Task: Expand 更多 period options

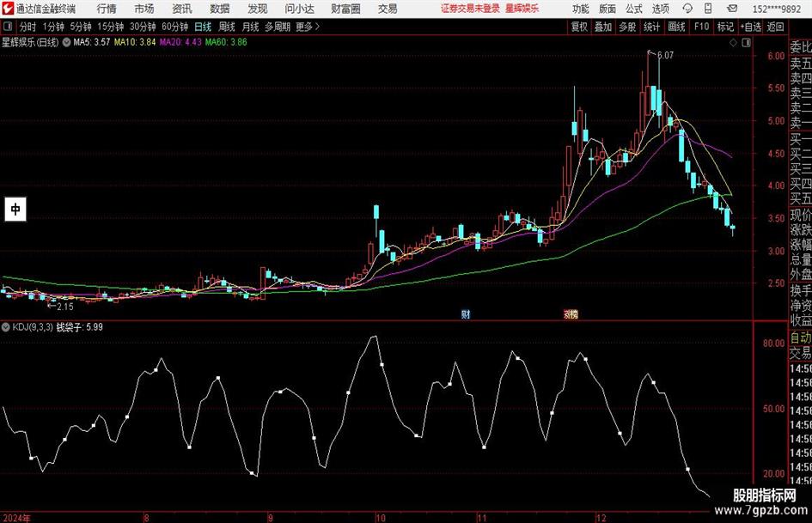Action: click(x=308, y=27)
